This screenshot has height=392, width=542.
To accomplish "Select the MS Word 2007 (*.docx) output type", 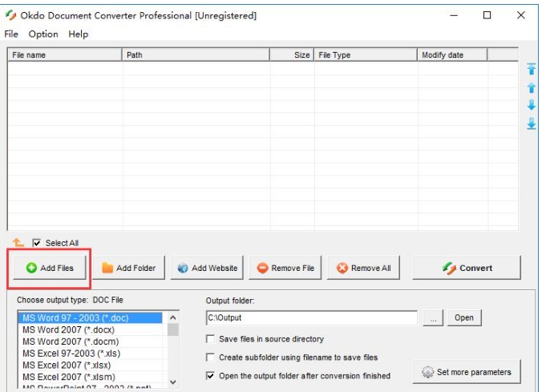I will click(91, 329).
